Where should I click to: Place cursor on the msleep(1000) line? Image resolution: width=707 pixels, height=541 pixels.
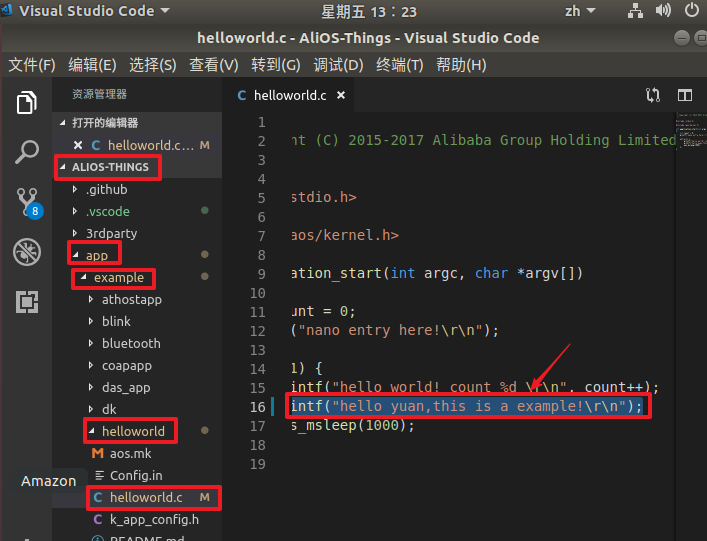[x=353, y=426]
